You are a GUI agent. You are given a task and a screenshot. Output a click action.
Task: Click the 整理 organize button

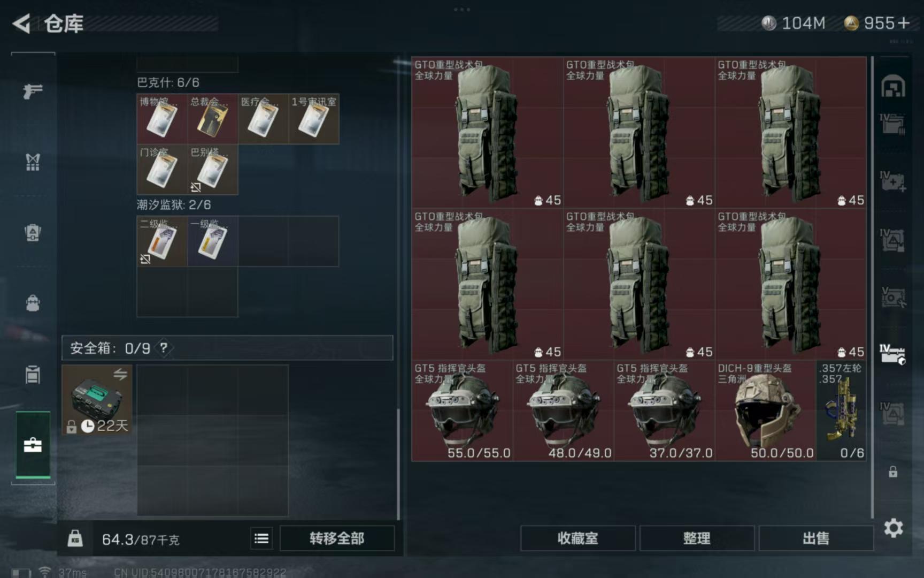(x=697, y=538)
